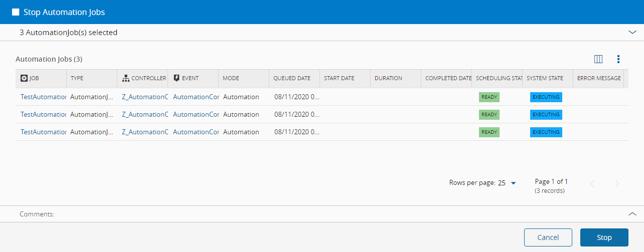
Task: Open TestAutomation job link in third row
Action: 44,132
